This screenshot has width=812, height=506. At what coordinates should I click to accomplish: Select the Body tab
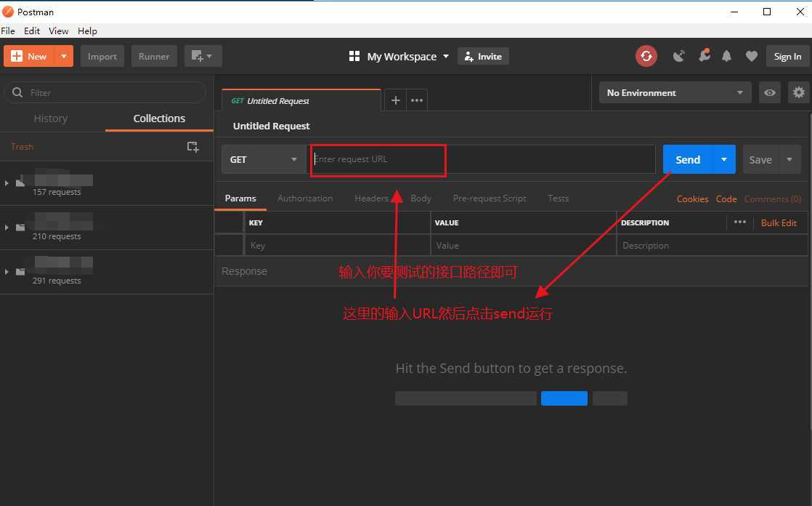[x=421, y=198]
